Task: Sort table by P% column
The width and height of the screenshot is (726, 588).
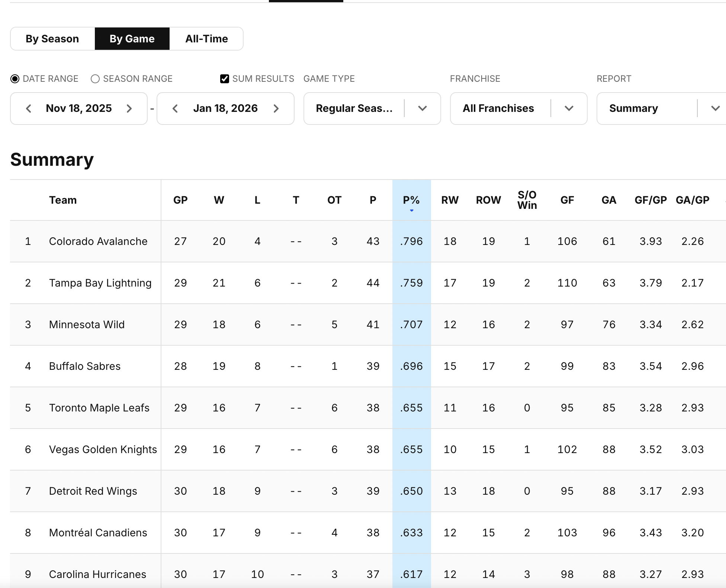Action: tap(411, 200)
